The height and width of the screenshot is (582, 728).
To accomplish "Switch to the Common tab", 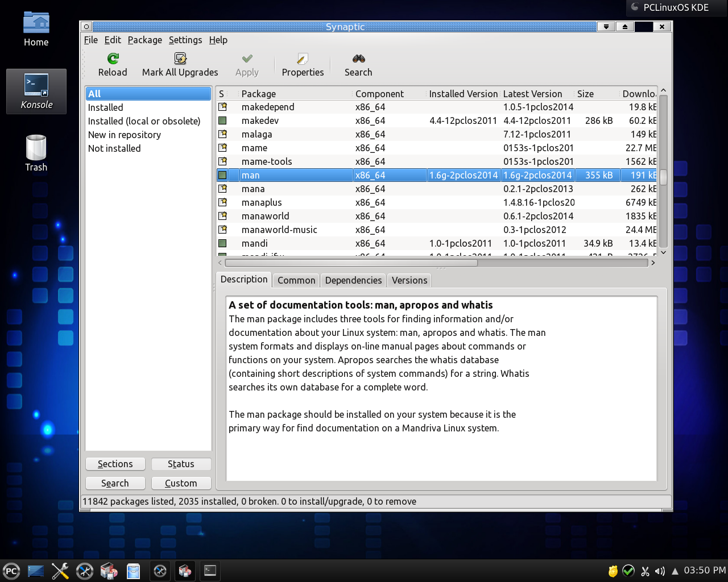I will 296,280.
